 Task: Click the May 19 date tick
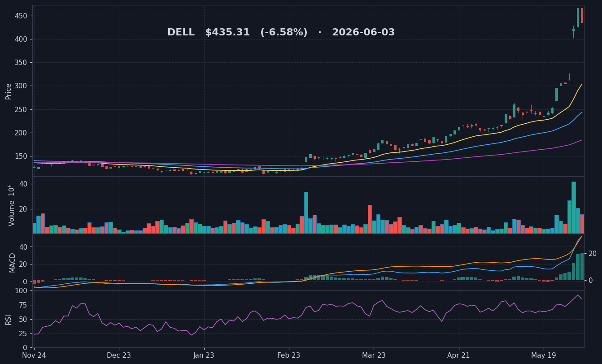pos(544,356)
